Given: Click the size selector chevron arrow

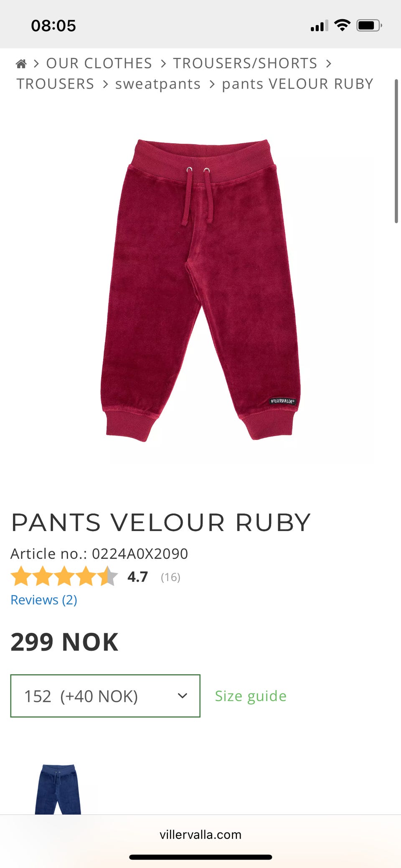Looking at the screenshot, I should pos(182,696).
